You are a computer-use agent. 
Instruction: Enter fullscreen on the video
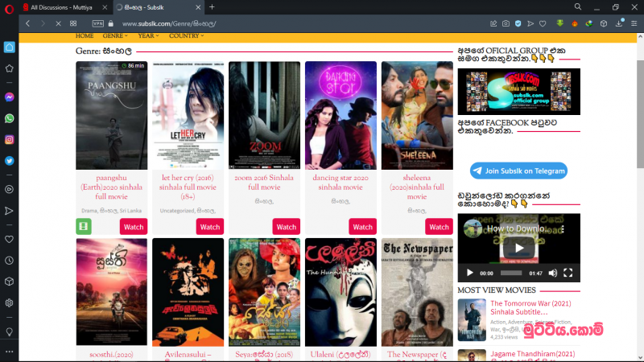pos(568,273)
